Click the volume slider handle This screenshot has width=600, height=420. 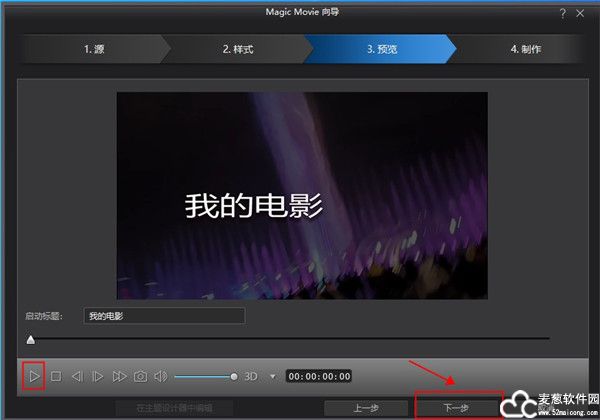tap(234, 376)
